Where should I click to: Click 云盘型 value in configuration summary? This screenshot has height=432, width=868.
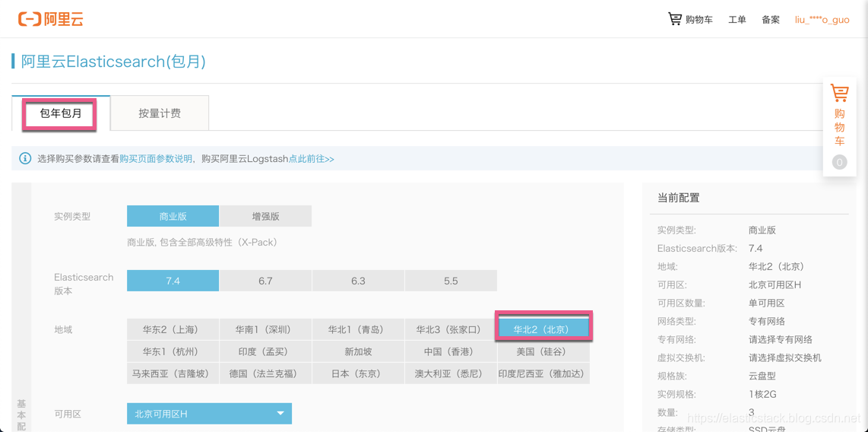click(x=762, y=376)
